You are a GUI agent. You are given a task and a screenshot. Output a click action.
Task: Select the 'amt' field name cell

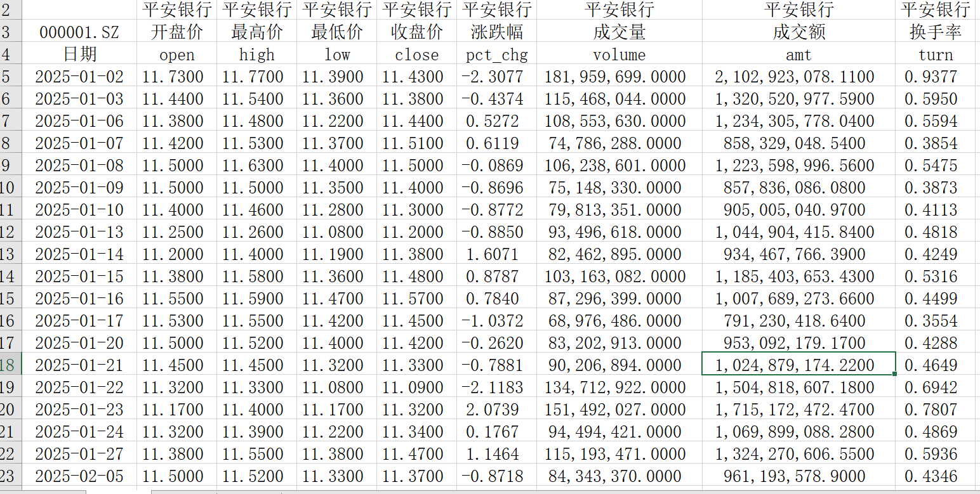(x=798, y=54)
